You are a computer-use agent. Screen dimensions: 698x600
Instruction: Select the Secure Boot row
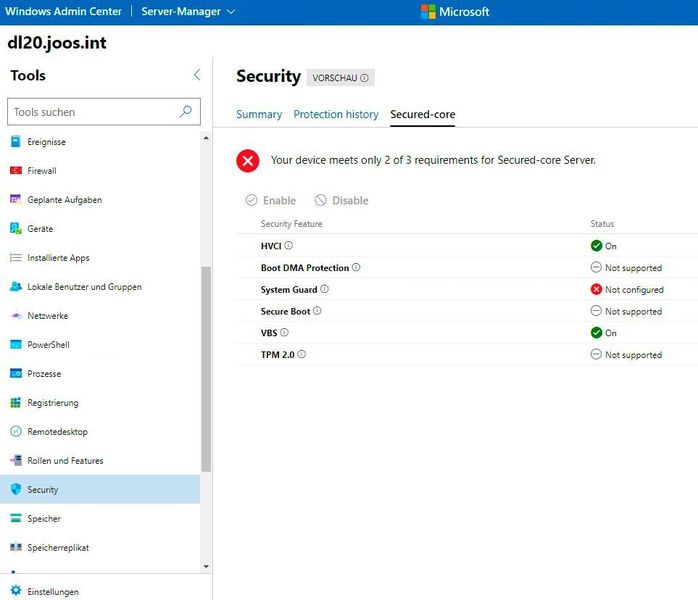pyautogui.click(x=467, y=311)
